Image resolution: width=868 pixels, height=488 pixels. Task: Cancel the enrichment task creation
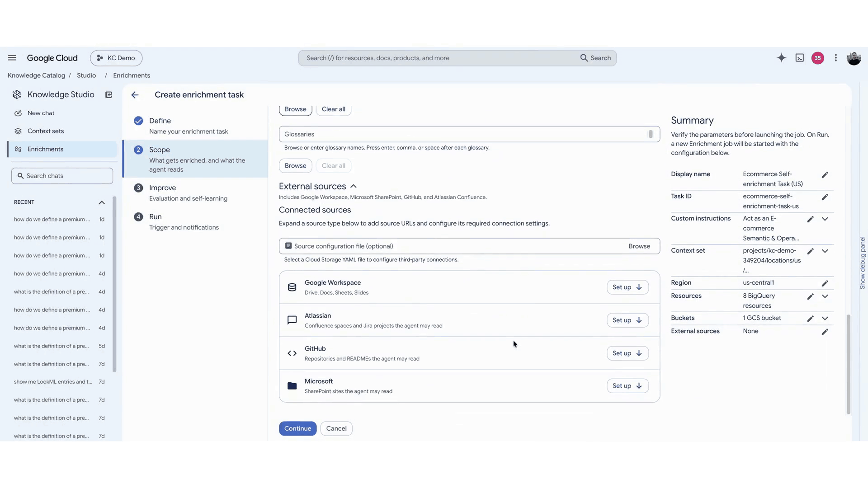(336, 429)
